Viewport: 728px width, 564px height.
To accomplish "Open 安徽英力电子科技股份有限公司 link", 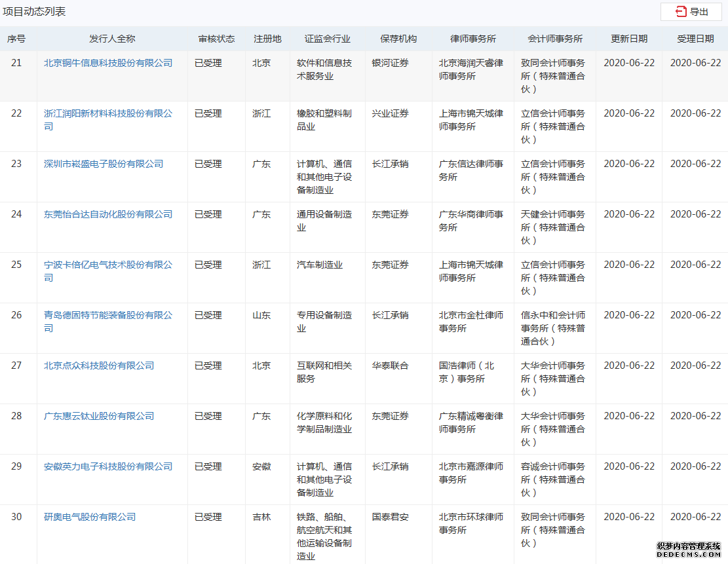I will 108,466.
